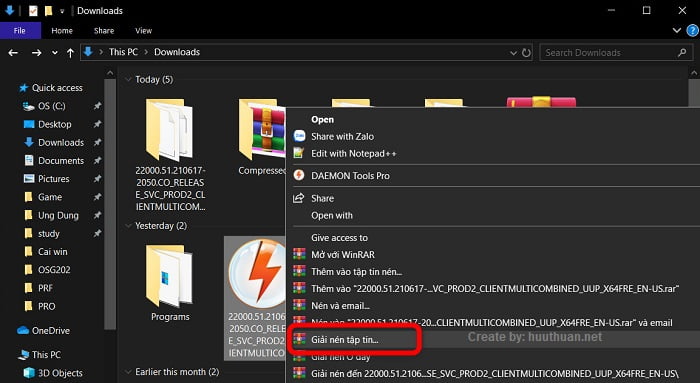Click the Forward navigation arrow
700x383 pixels.
point(36,53)
